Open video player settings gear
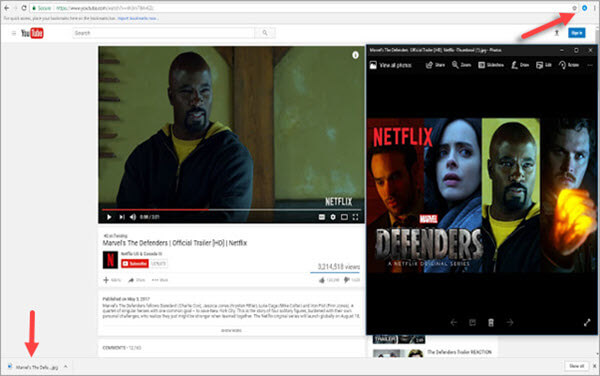The width and height of the screenshot is (600, 376). click(x=333, y=217)
